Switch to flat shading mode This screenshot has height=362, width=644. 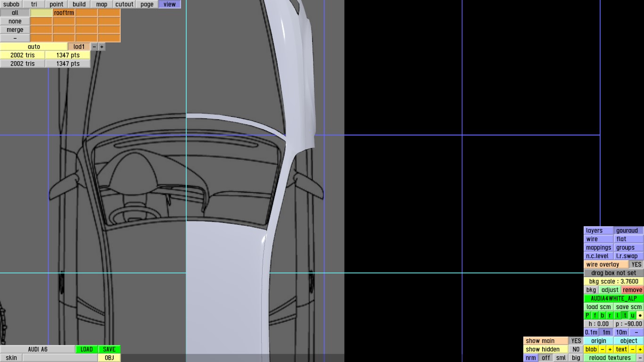click(x=629, y=239)
